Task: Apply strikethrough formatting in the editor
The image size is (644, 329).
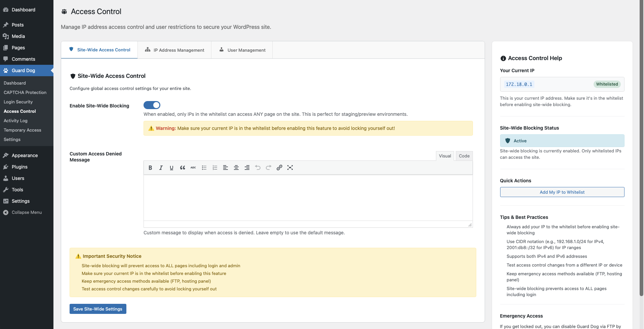Action: click(193, 168)
